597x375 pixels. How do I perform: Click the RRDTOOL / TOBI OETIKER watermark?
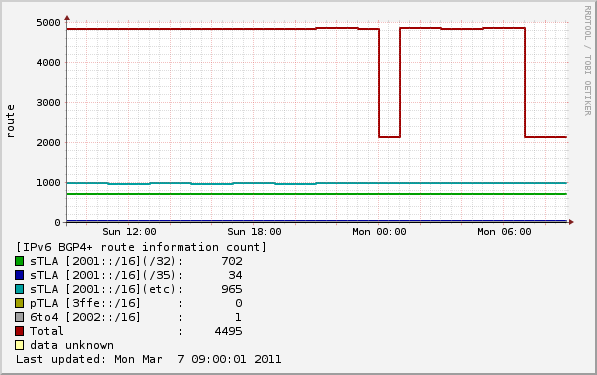coord(587,61)
